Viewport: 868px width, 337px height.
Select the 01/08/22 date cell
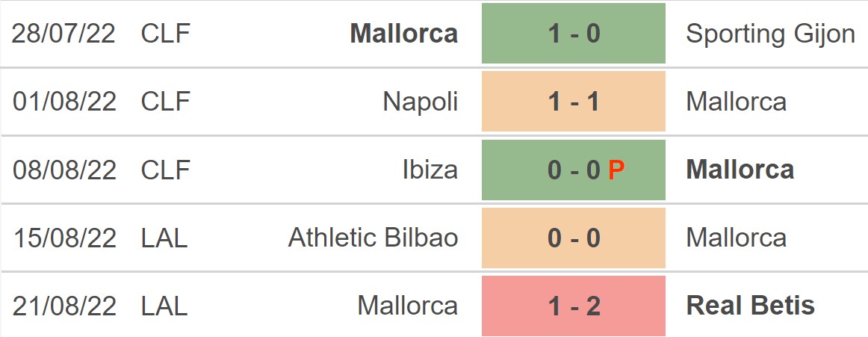coord(64,102)
